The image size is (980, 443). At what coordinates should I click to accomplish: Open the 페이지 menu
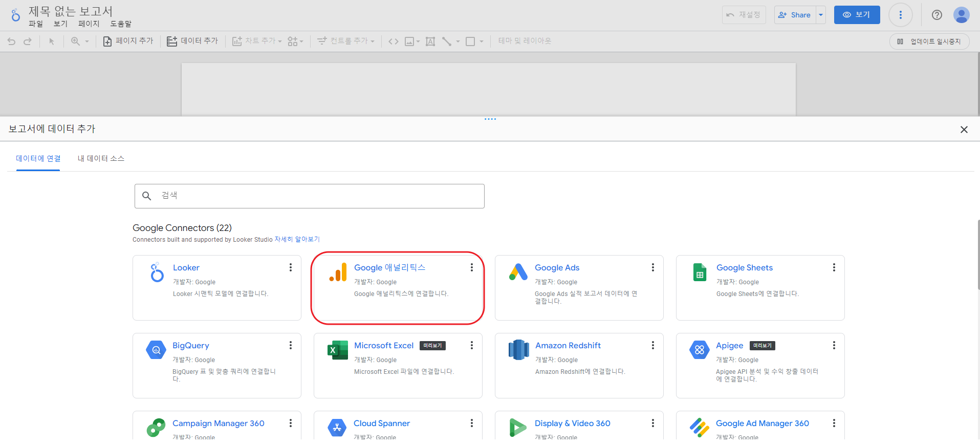click(x=89, y=24)
